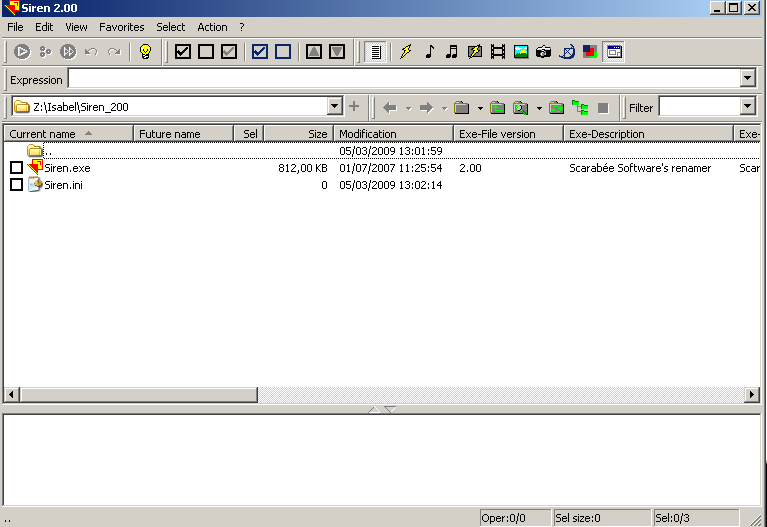767x527 pixels.
Task: Click in the Expression input field
Action: tap(404, 78)
